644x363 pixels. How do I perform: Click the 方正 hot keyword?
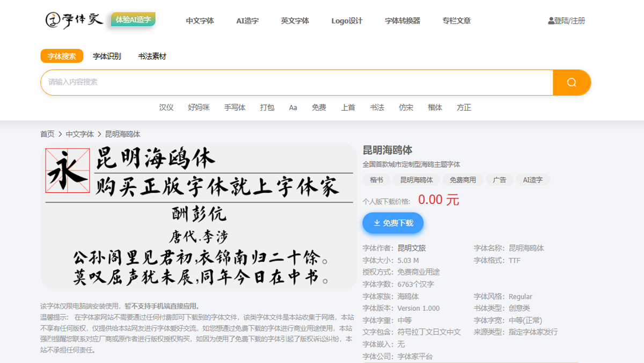tap(464, 107)
